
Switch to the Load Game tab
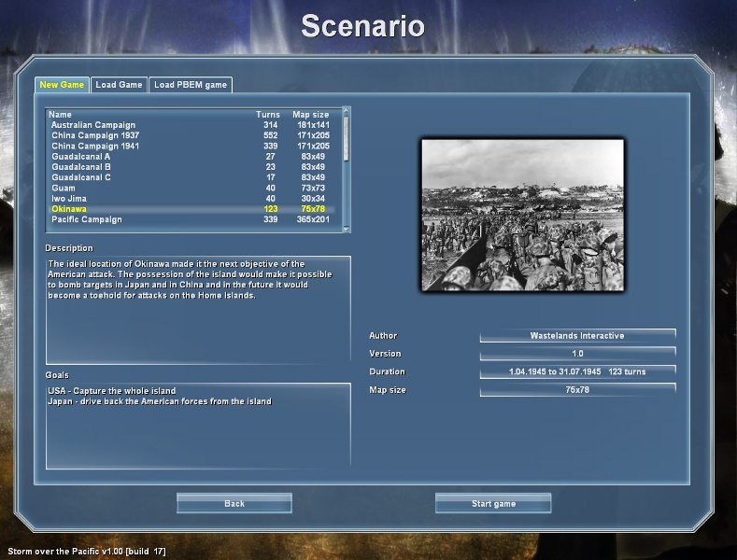tap(119, 85)
